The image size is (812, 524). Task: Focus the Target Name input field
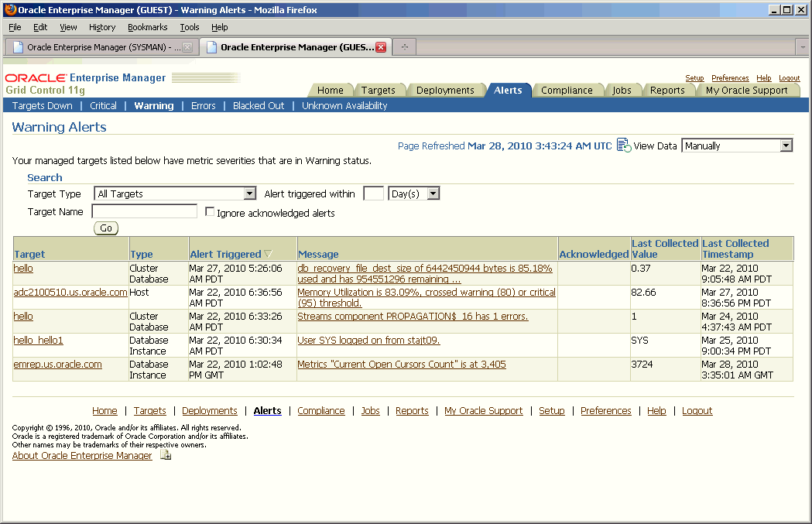click(x=145, y=211)
